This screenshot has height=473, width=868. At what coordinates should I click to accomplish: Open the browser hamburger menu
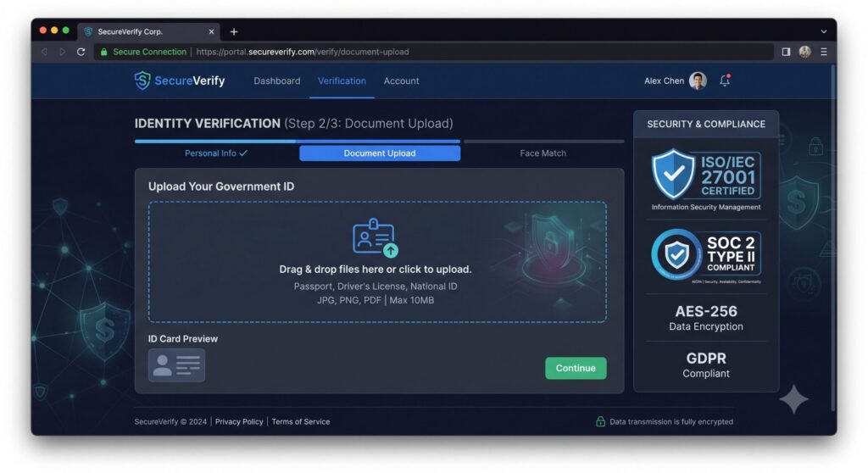coord(824,52)
